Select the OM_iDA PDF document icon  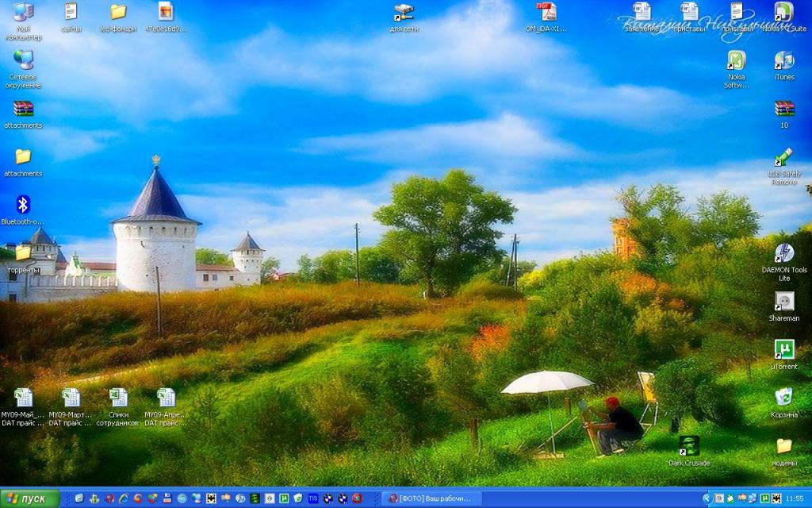(x=546, y=13)
